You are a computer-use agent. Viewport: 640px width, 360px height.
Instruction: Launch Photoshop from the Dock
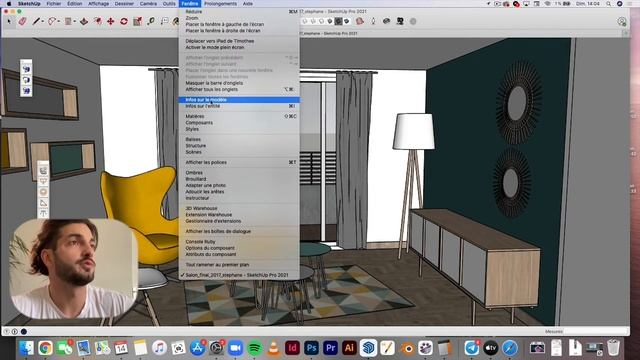click(311, 348)
